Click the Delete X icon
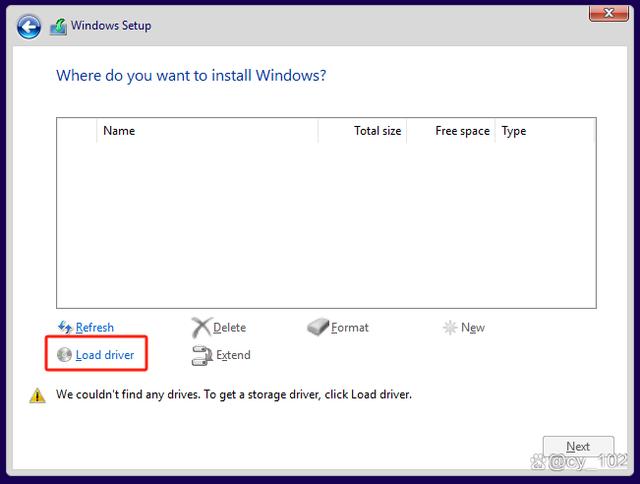 202,327
